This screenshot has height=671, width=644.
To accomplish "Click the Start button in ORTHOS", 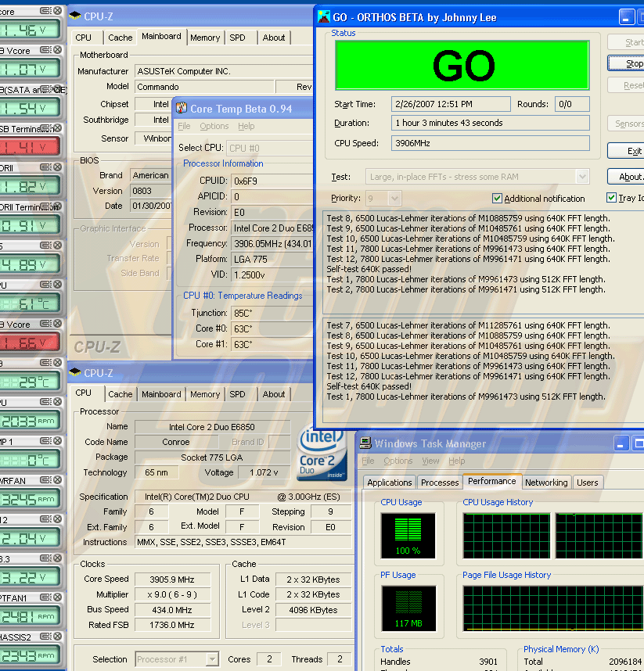I will click(x=625, y=42).
